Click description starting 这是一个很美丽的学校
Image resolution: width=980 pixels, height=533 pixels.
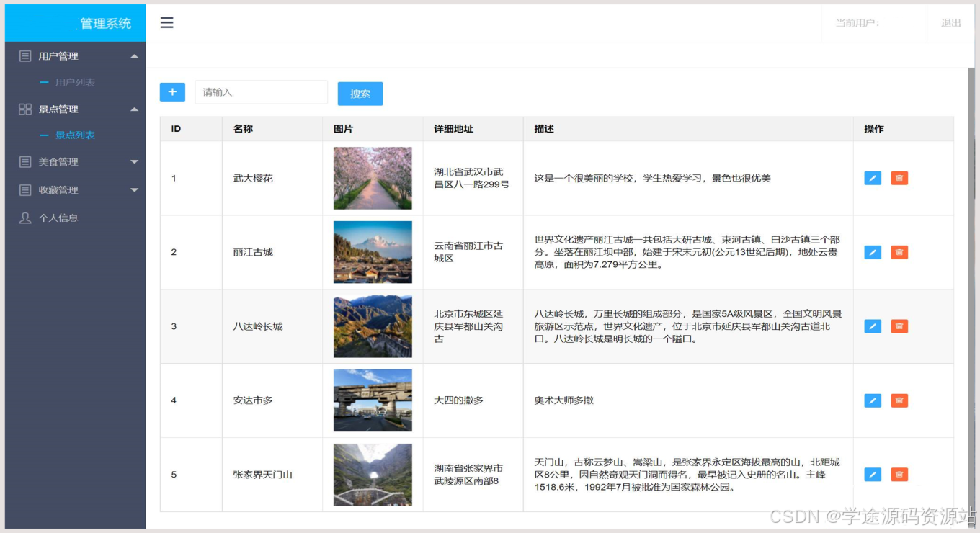pyautogui.click(x=653, y=178)
